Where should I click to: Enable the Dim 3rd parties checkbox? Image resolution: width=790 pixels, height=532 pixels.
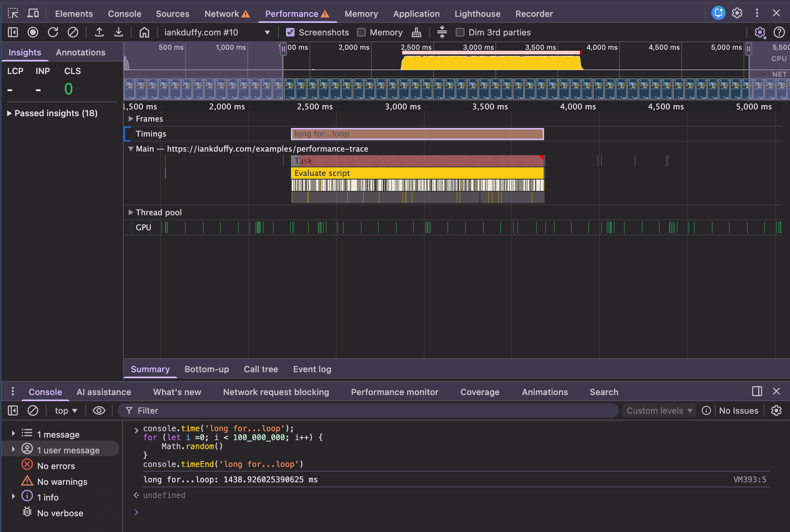[460, 32]
